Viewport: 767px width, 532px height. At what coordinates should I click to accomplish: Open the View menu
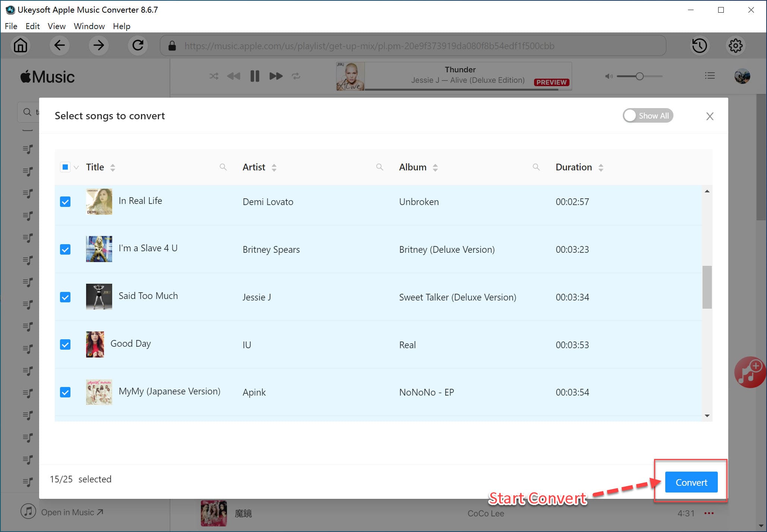point(56,26)
